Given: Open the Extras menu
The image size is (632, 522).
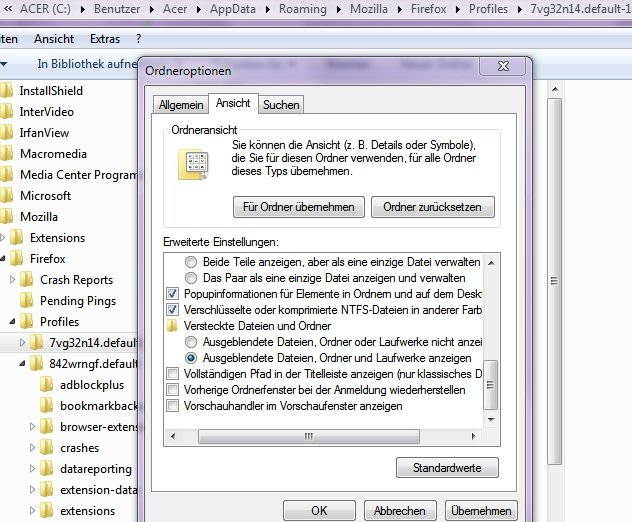Looking at the screenshot, I should point(105,39).
